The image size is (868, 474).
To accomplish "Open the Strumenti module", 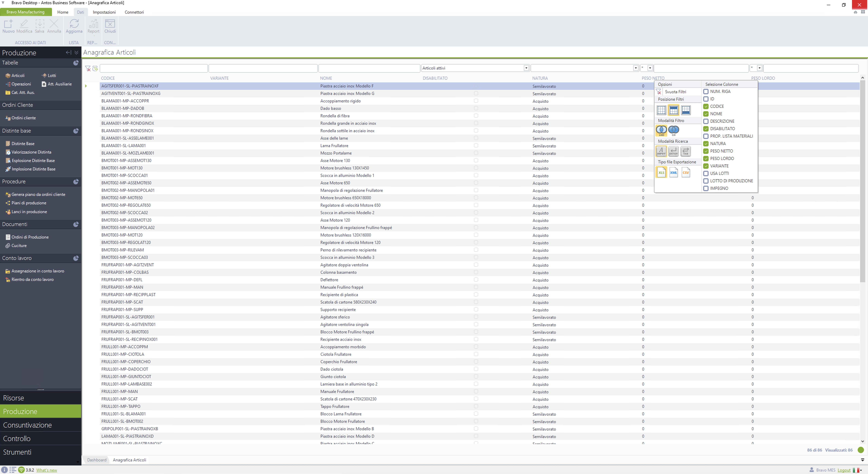I will (x=41, y=452).
